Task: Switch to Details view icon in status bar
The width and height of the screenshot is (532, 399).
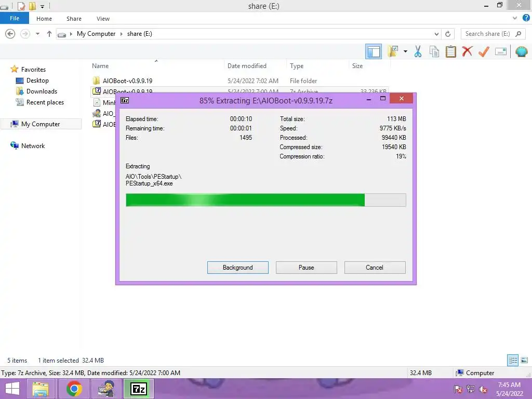Action: (513, 360)
